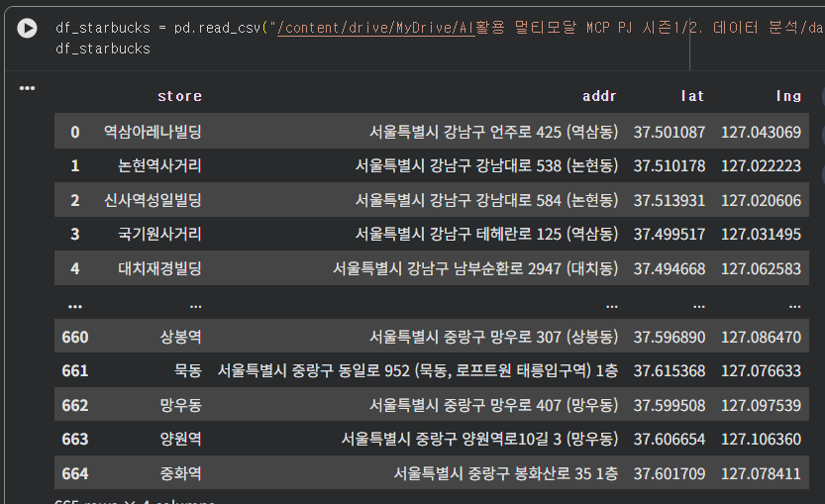Click the addr column header
This screenshot has height=504, width=825.
pyautogui.click(x=599, y=96)
